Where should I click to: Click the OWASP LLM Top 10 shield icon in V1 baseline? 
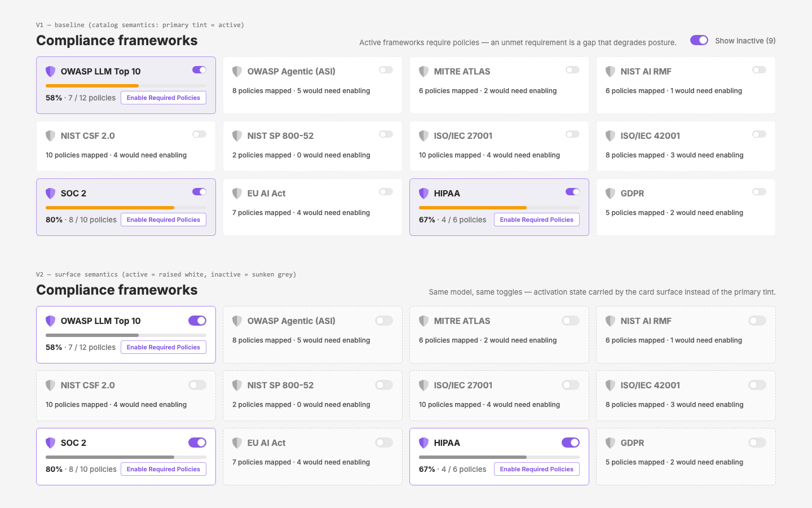point(50,72)
